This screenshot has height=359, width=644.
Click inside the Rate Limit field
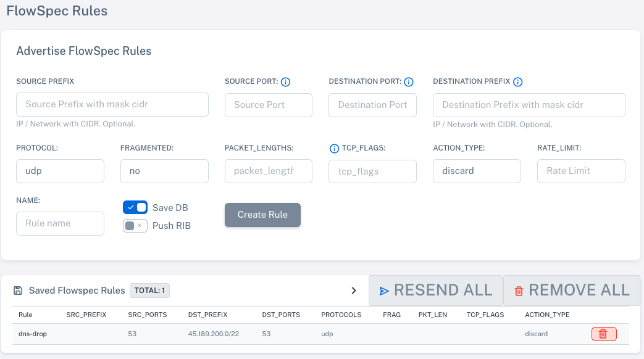(580, 171)
